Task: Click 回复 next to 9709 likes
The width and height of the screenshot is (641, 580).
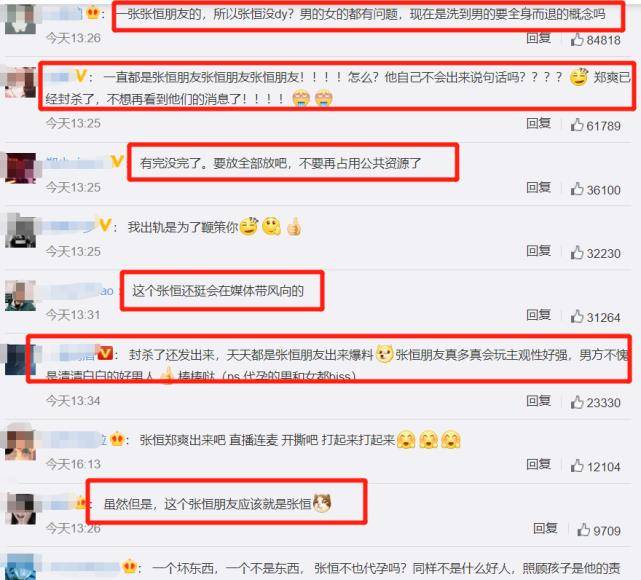Action: tap(545, 528)
